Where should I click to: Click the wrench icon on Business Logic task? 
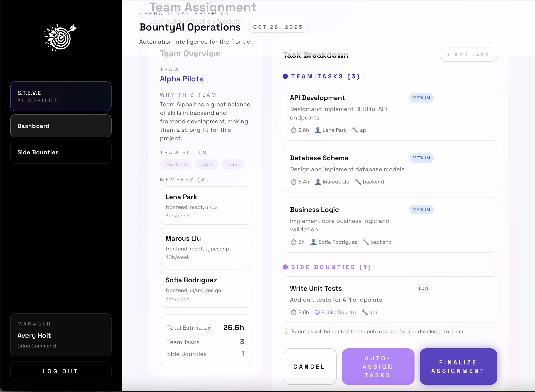tap(366, 242)
